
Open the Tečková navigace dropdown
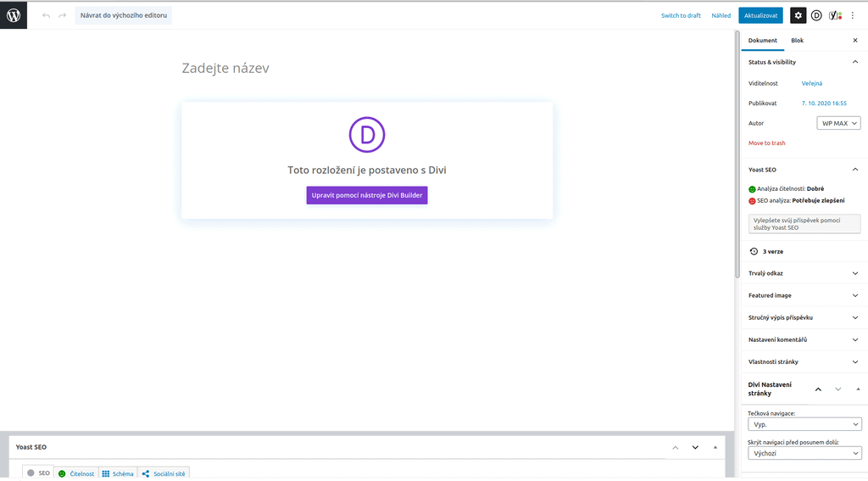click(x=804, y=424)
